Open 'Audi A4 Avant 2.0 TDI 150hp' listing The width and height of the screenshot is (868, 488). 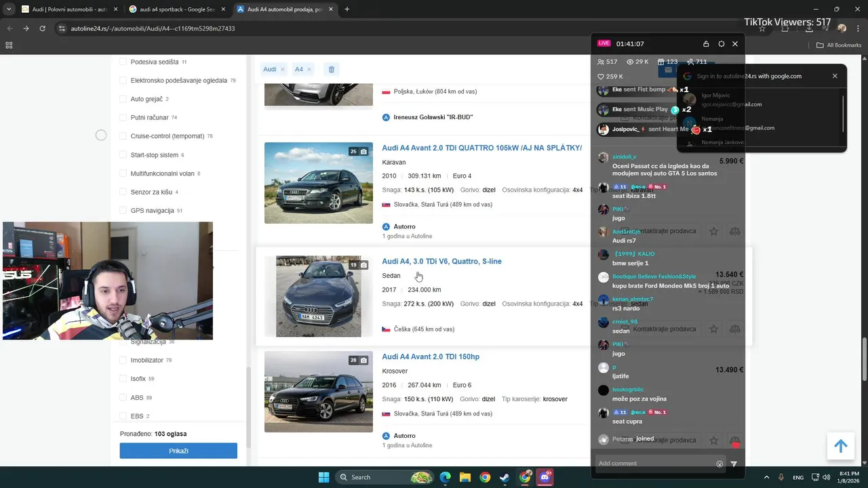[431, 357]
